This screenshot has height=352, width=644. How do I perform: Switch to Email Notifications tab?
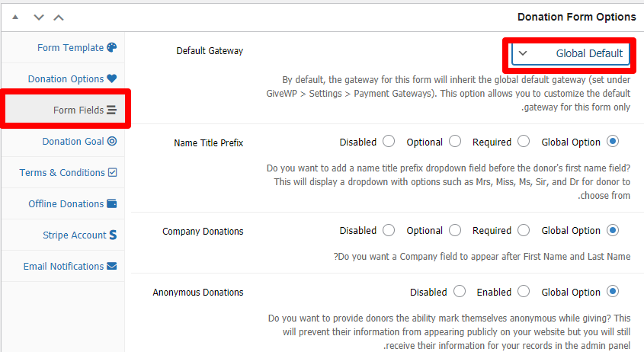(63, 266)
